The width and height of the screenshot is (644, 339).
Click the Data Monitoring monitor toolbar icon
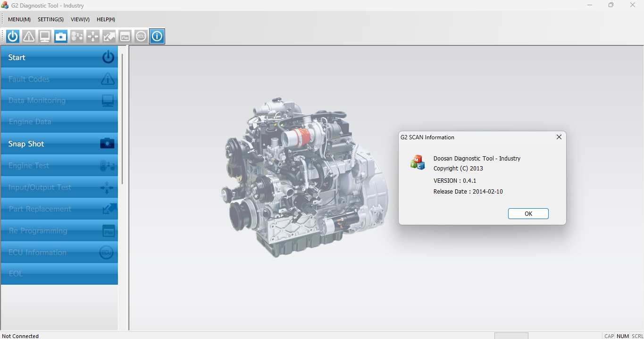(45, 36)
